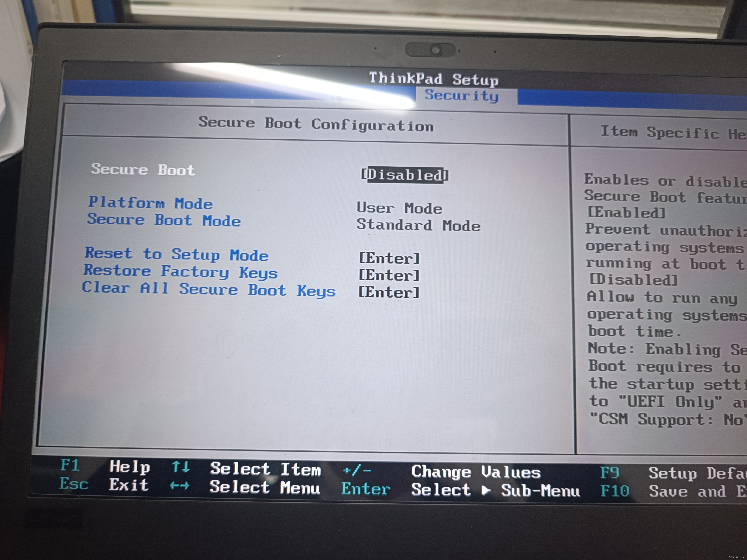Click the Security tab

coord(461,96)
